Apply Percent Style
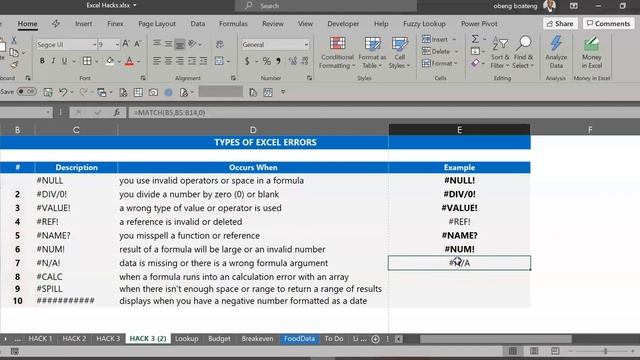 pyautogui.click(x=267, y=61)
